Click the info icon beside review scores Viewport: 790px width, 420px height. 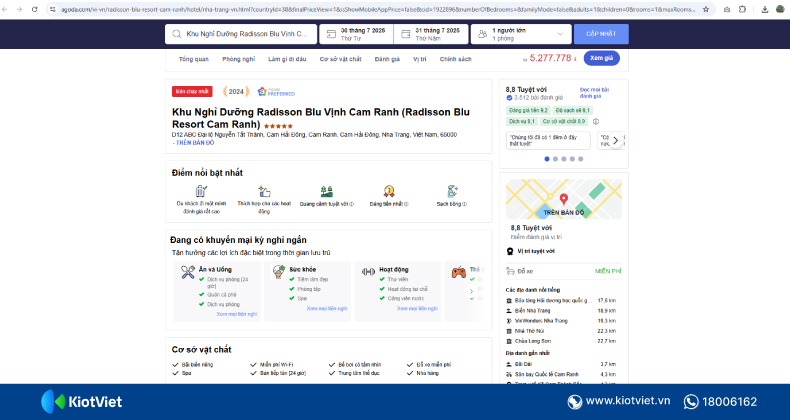tap(596, 121)
